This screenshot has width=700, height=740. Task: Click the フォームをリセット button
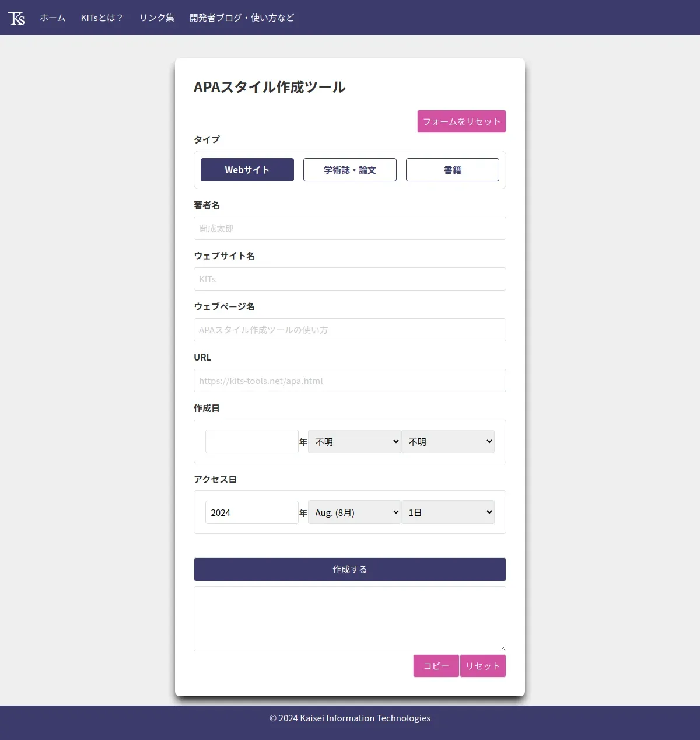461,121
